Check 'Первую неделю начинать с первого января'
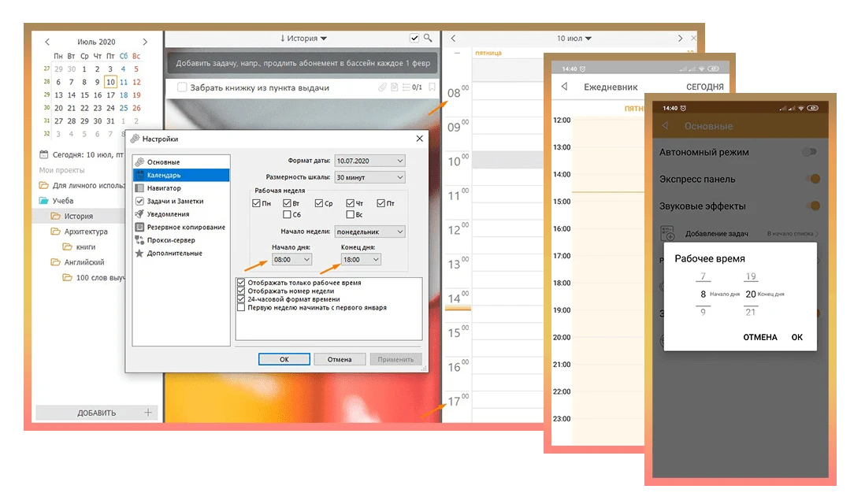Viewport: 865px width, 504px height. [242, 308]
